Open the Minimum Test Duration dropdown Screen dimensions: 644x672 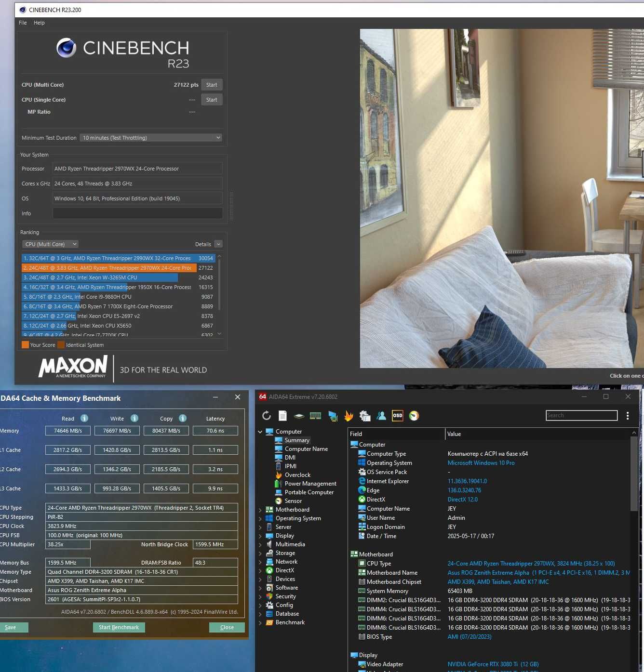[x=151, y=138]
